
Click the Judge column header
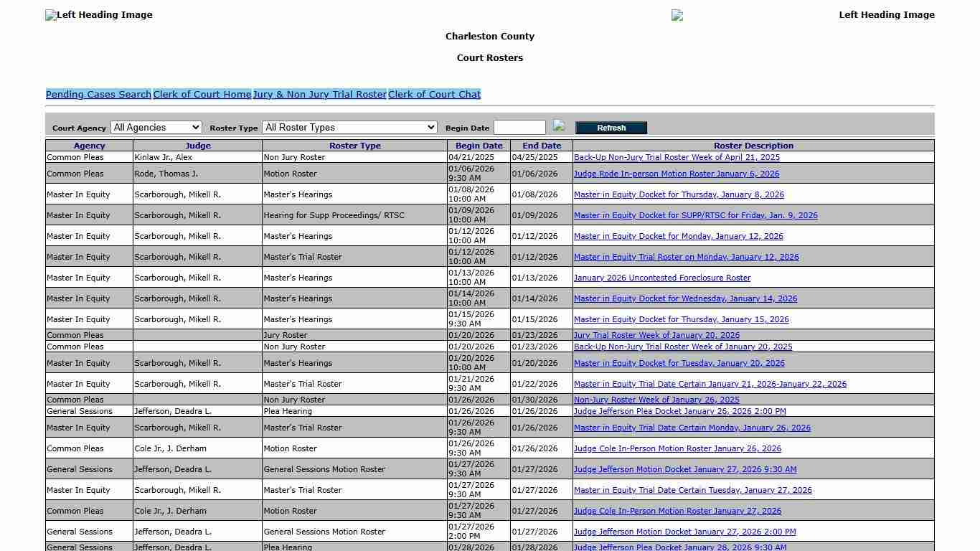click(197, 146)
